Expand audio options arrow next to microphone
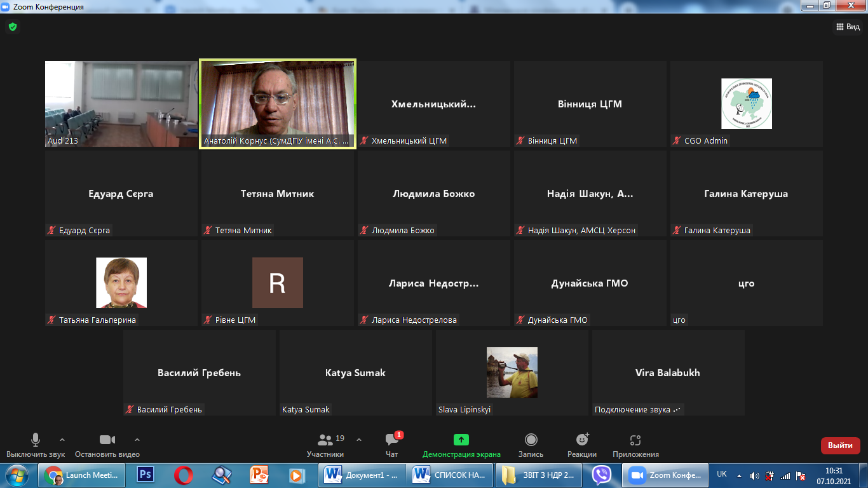This screenshot has height=488, width=868. [62, 439]
